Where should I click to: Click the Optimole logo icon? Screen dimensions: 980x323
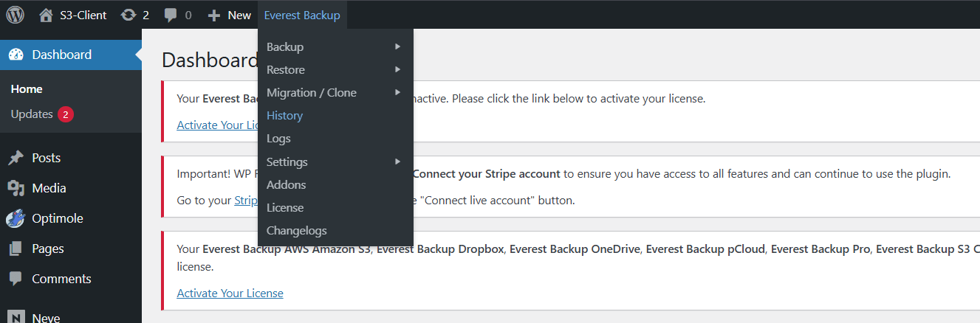click(16, 218)
